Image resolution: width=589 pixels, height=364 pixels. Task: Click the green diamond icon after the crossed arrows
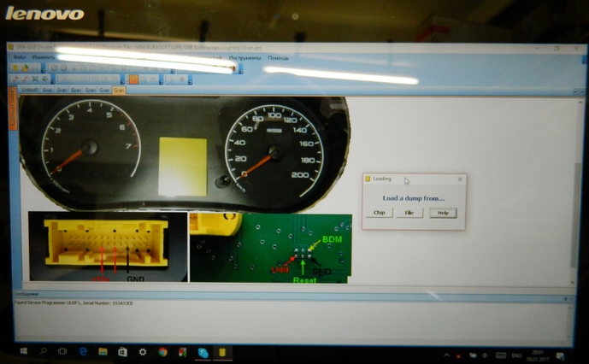click(44, 79)
